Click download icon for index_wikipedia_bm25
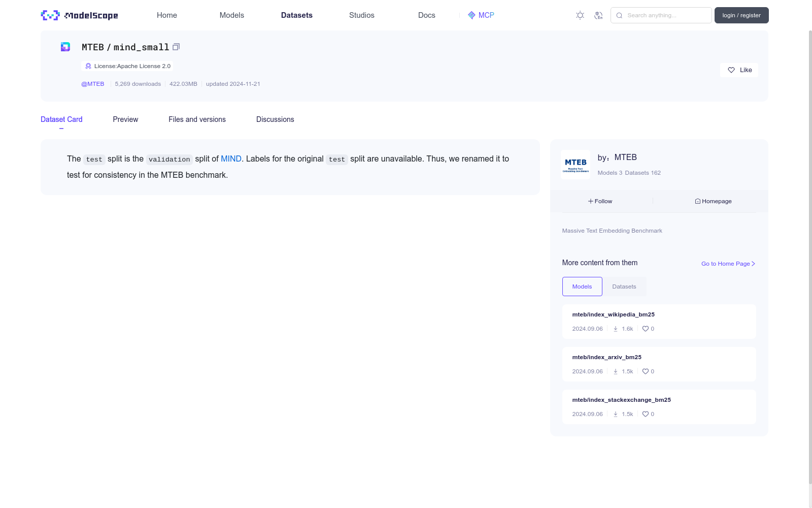 click(x=616, y=329)
